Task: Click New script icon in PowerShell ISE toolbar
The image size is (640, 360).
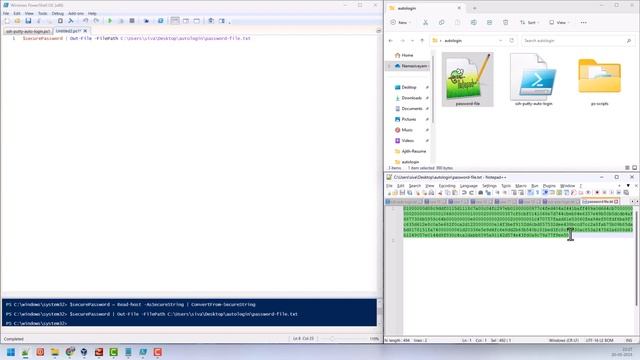Action: [x=7, y=21]
